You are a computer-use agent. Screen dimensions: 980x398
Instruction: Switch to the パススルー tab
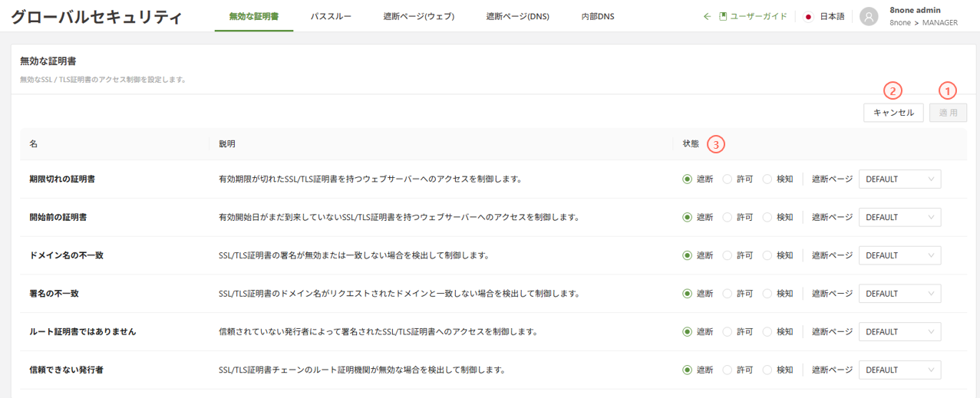331,16
